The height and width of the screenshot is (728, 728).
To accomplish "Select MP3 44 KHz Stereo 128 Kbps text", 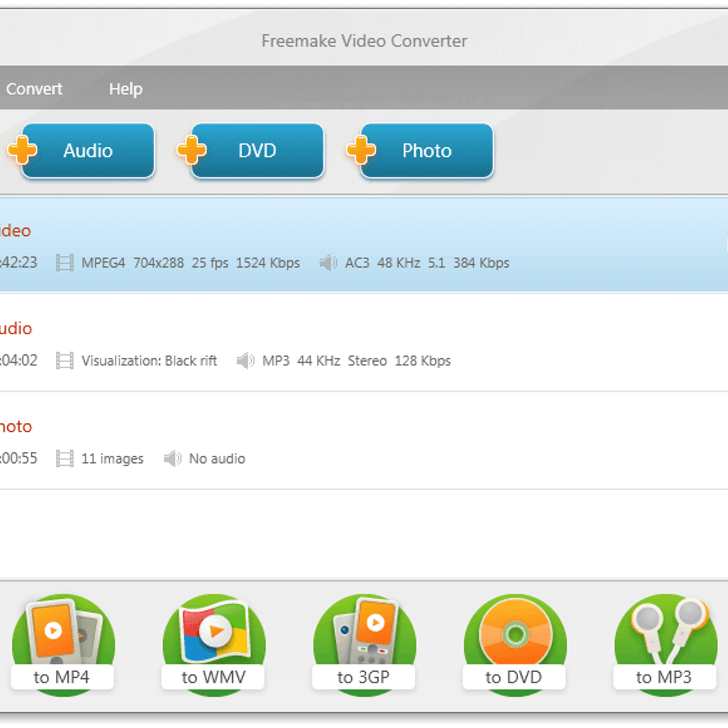I will (x=357, y=361).
